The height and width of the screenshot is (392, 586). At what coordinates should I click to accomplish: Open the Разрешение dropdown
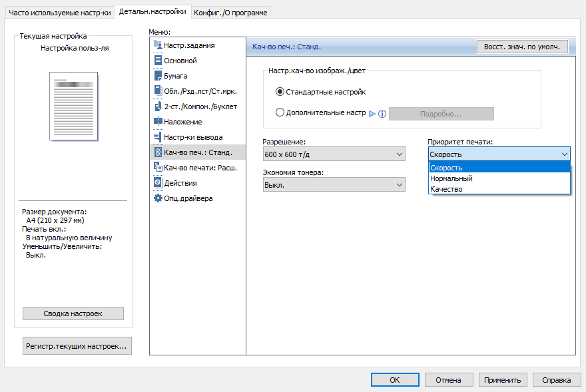point(334,154)
